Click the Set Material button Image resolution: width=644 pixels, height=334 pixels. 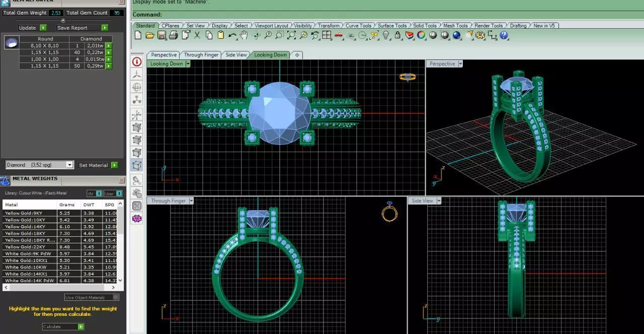(x=98, y=165)
